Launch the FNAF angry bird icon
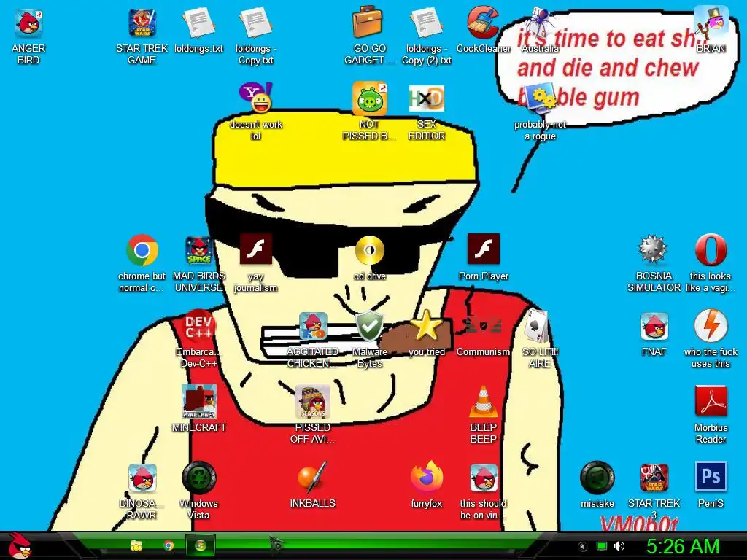Image resolution: width=747 pixels, height=560 pixels. pyautogui.click(x=654, y=326)
